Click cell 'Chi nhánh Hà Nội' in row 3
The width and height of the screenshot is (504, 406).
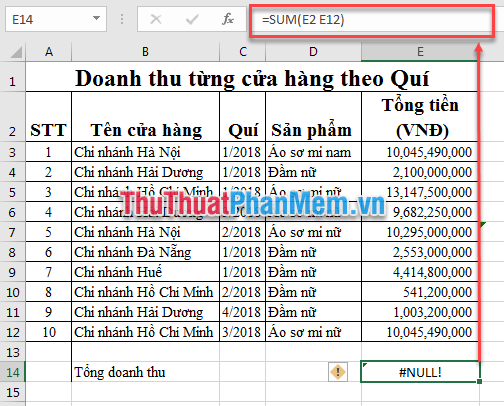(146, 152)
